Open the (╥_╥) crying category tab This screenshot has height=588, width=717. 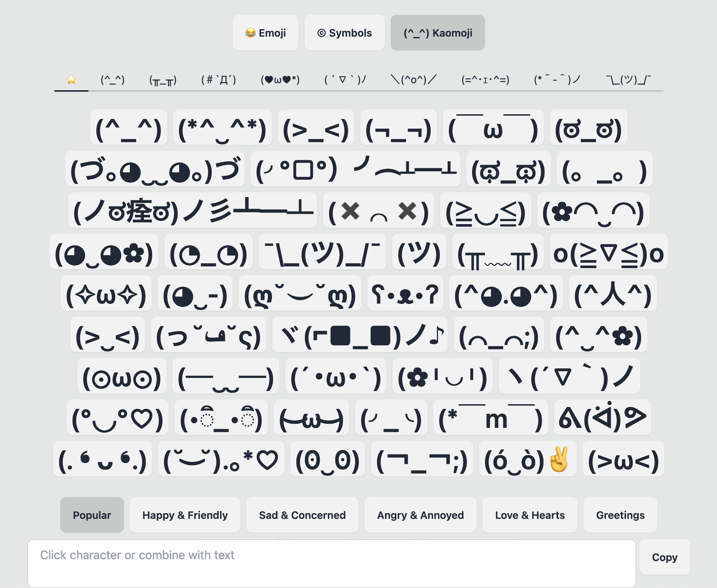tap(163, 80)
